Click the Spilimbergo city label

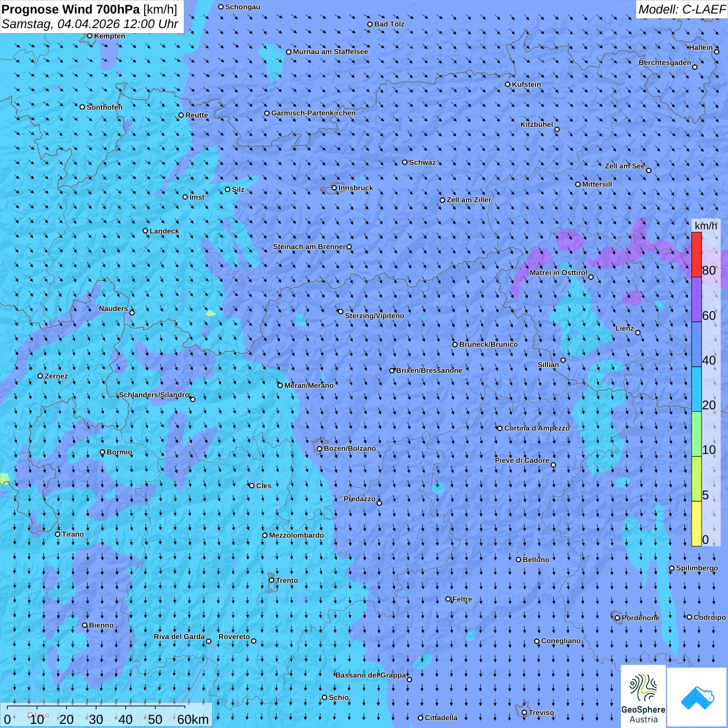point(697,568)
